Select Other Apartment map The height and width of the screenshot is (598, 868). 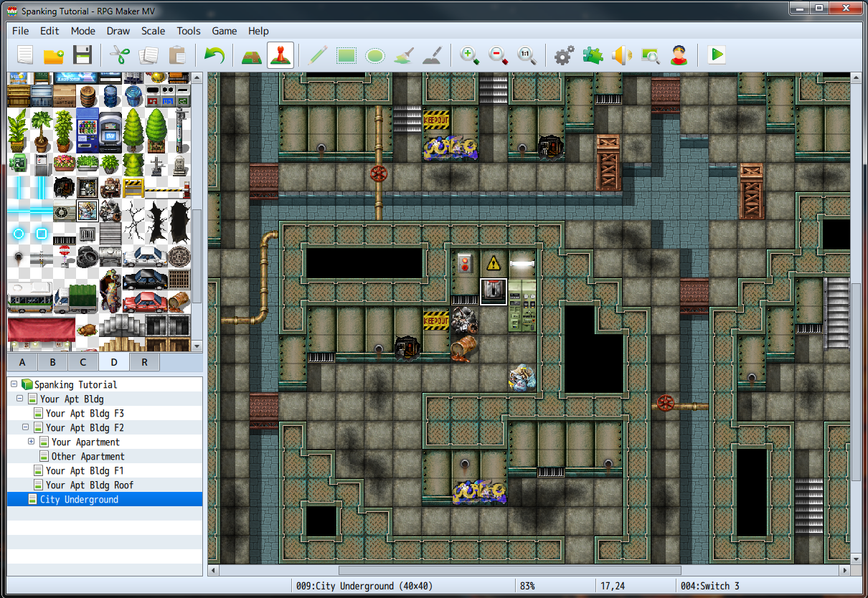(88, 456)
